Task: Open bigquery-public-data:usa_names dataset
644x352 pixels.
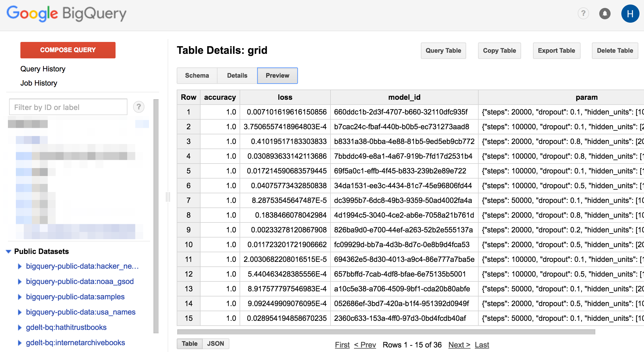Action: pyautogui.click(x=81, y=312)
